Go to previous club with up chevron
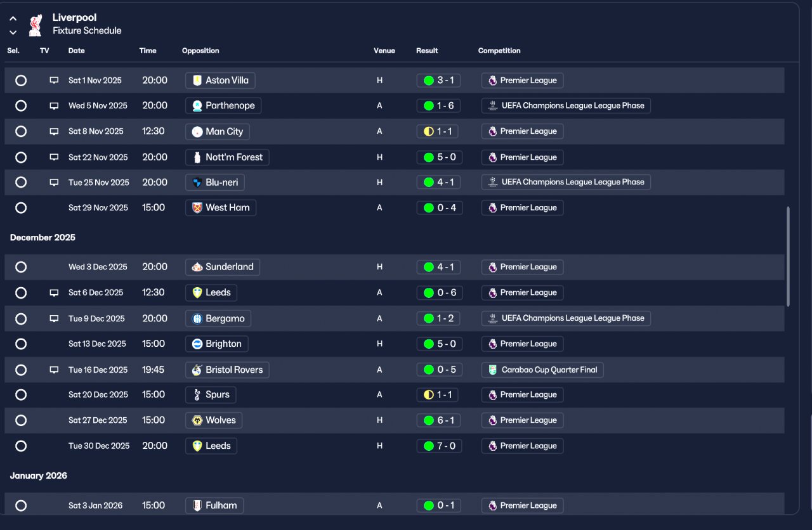This screenshot has height=530, width=812. coord(13,18)
